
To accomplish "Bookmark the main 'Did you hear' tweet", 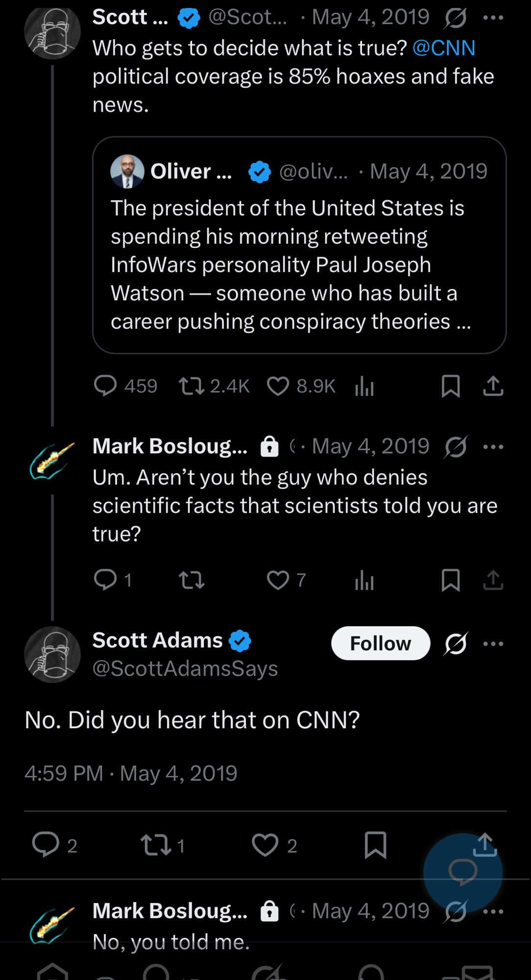I will [375, 845].
